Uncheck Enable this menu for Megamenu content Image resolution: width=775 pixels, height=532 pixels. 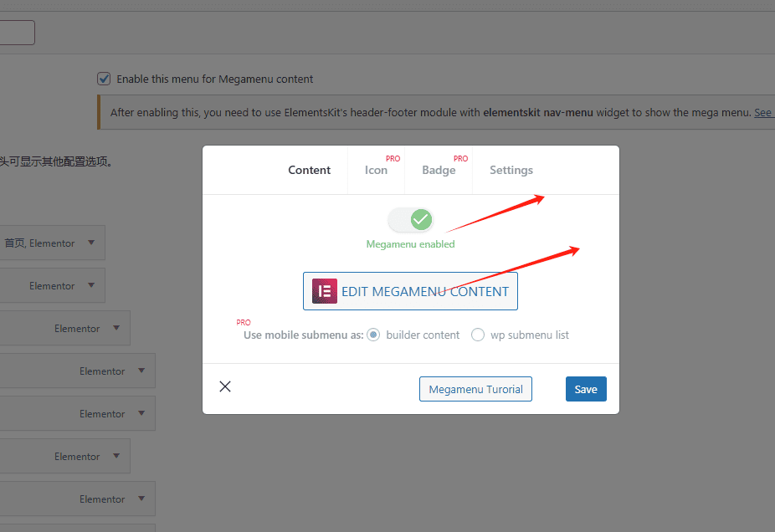tap(104, 79)
